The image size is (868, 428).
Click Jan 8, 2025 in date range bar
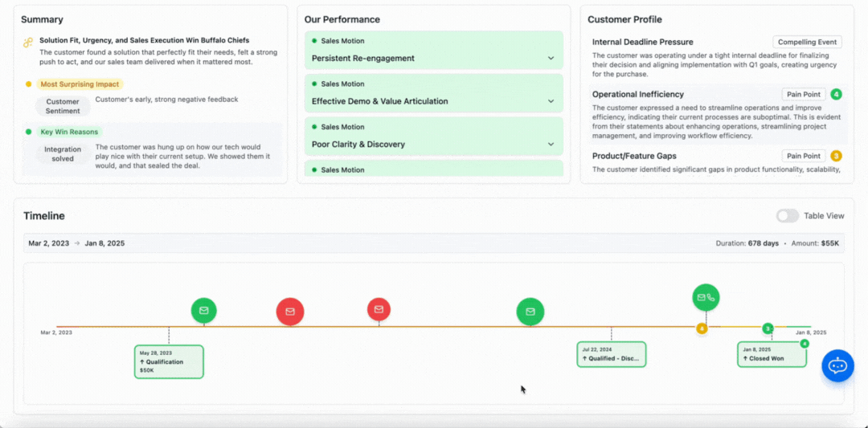104,243
